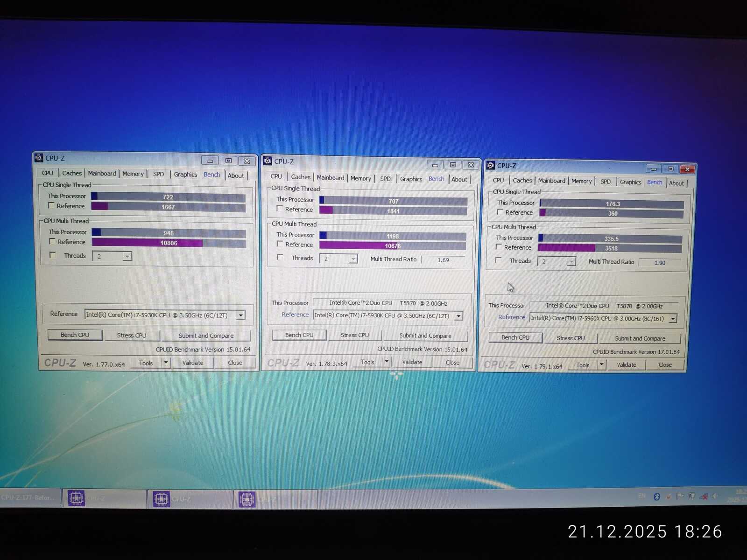Click the Reference link label in 1.78.3 window
Image resolution: width=747 pixels, height=560 pixels.
coord(295,315)
